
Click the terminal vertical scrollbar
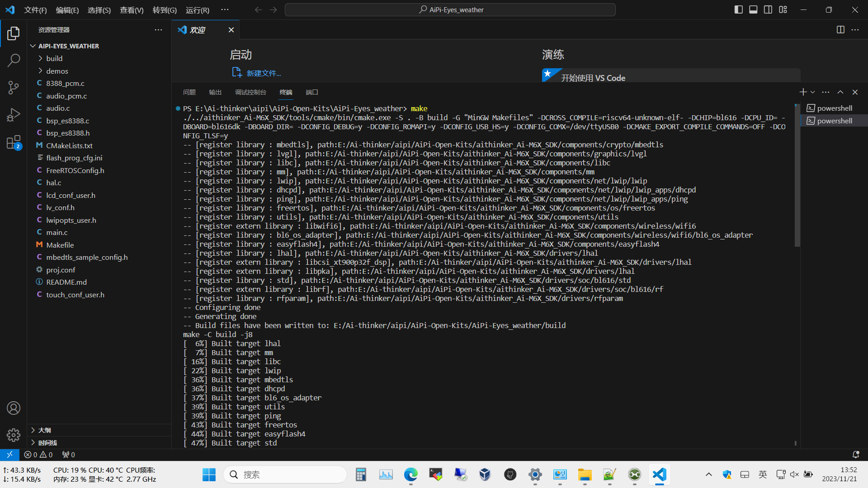coord(797,176)
